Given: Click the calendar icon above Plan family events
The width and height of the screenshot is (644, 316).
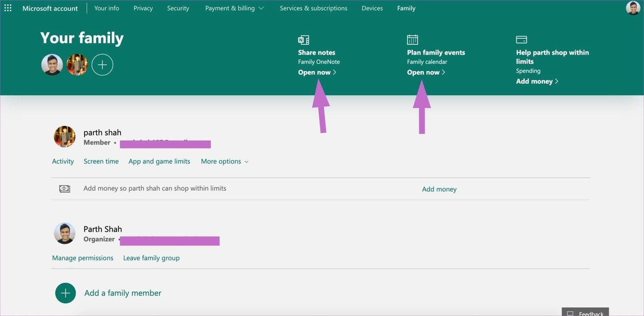Looking at the screenshot, I should pos(412,40).
